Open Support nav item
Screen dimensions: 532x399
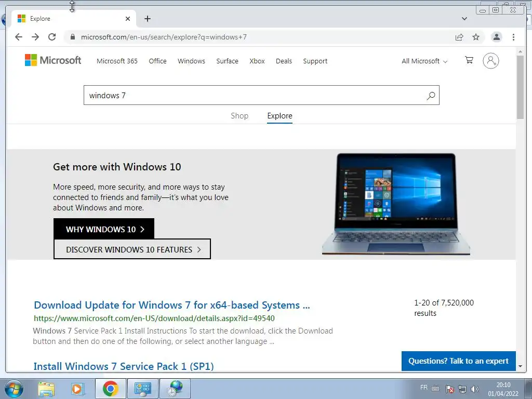[315, 61]
